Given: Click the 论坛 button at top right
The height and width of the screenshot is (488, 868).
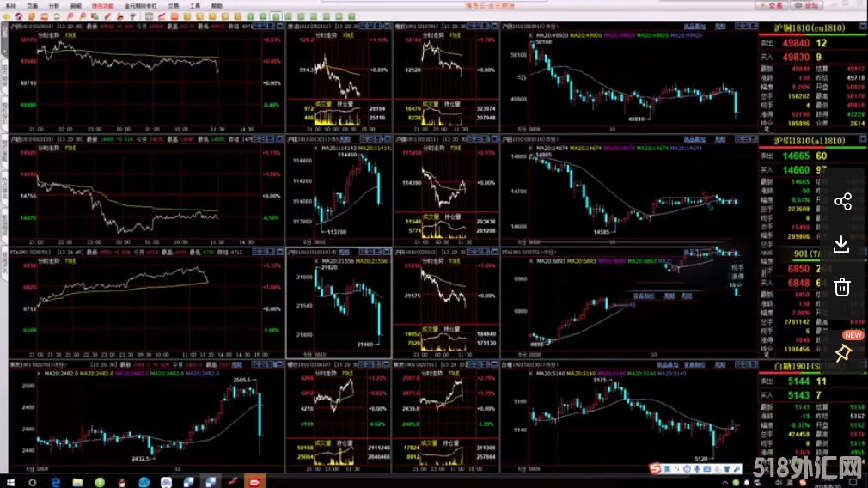Looking at the screenshot, I should pos(807,5).
